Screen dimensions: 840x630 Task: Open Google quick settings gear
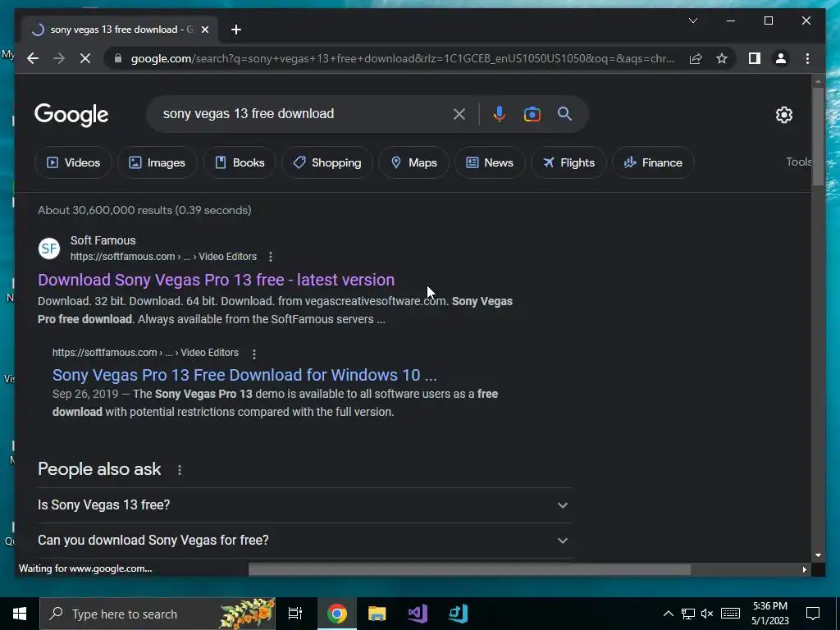pyautogui.click(x=783, y=115)
